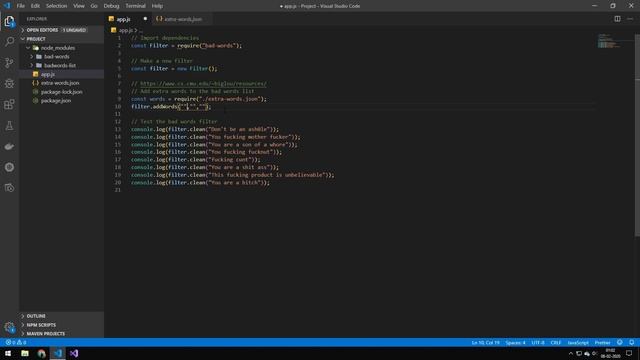Image resolution: width=640 pixels, height=360 pixels.
Task: Open the Windows Start menu
Action: click(8, 353)
